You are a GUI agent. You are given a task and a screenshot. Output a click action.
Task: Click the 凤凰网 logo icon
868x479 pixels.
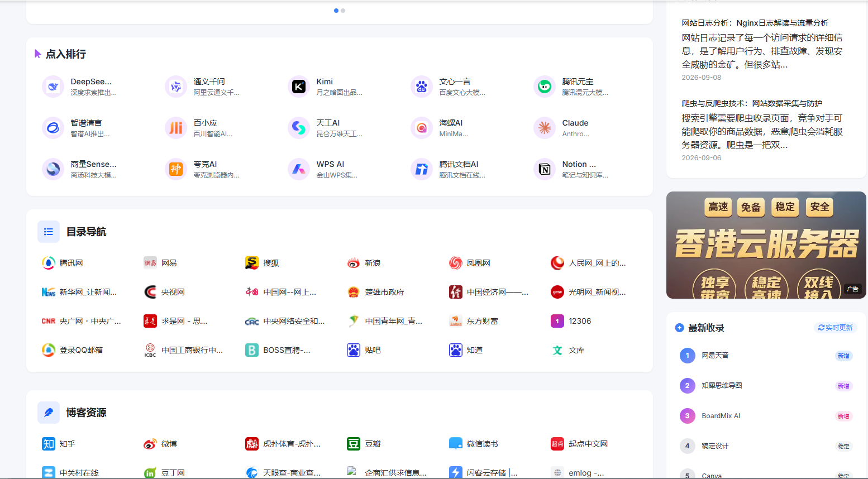point(456,263)
